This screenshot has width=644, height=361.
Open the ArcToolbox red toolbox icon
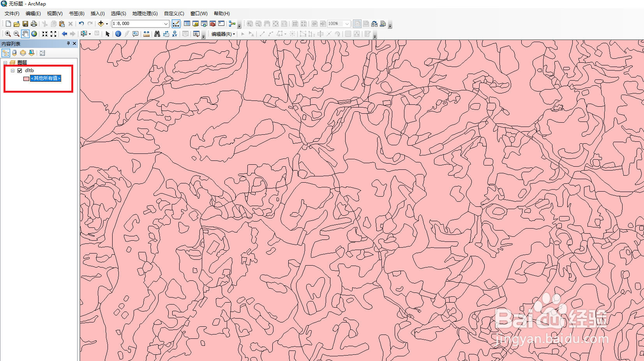tap(213, 24)
